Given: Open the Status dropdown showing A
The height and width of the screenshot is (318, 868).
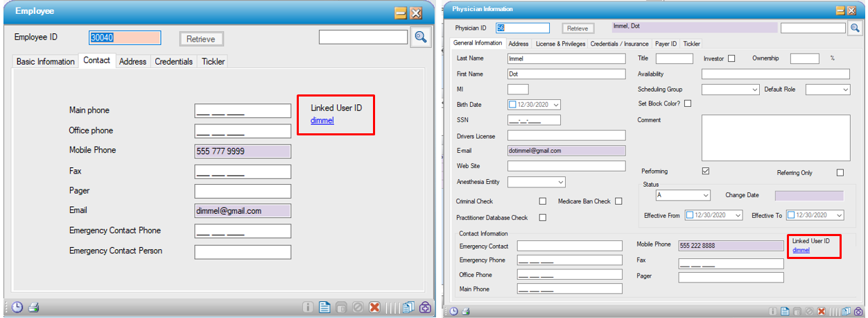Looking at the screenshot, I should (705, 196).
